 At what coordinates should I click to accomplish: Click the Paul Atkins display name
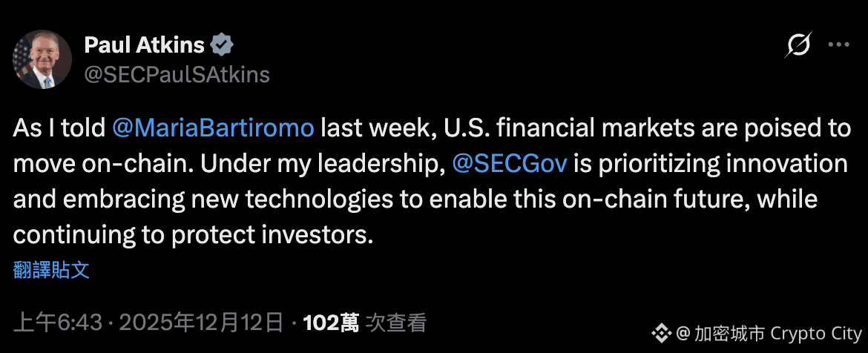144,45
